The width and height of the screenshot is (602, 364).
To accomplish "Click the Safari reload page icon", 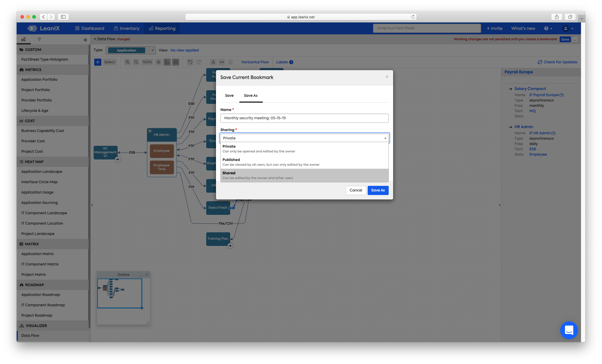I will pyautogui.click(x=413, y=17).
